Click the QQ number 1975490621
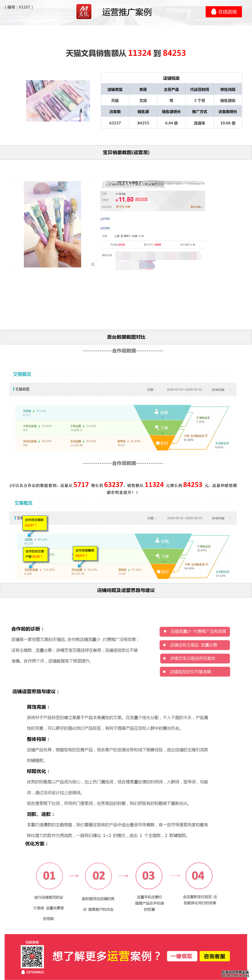This screenshot has height=980, width=252. pyautogui.click(x=35, y=972)
